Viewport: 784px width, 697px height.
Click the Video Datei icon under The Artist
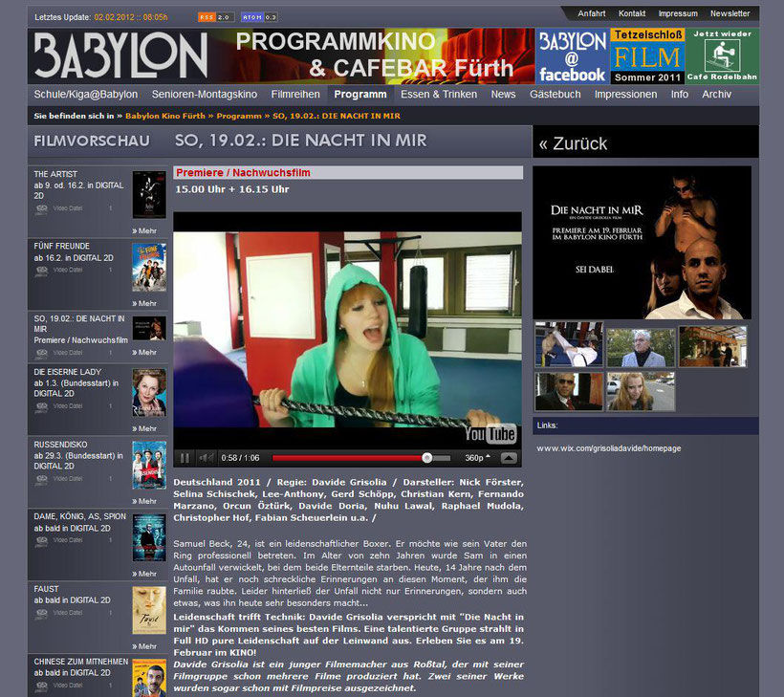click(41, 209)
